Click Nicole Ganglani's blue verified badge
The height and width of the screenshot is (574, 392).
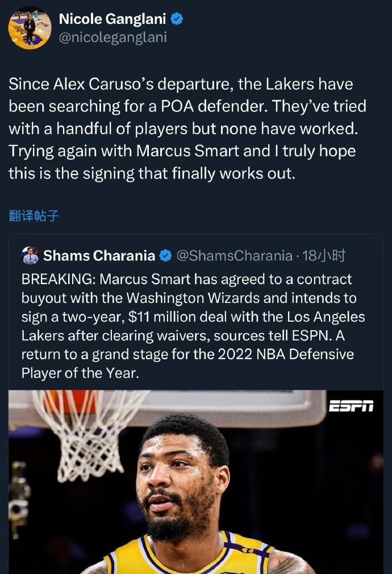pyautogui.click(x=177, y=19)
